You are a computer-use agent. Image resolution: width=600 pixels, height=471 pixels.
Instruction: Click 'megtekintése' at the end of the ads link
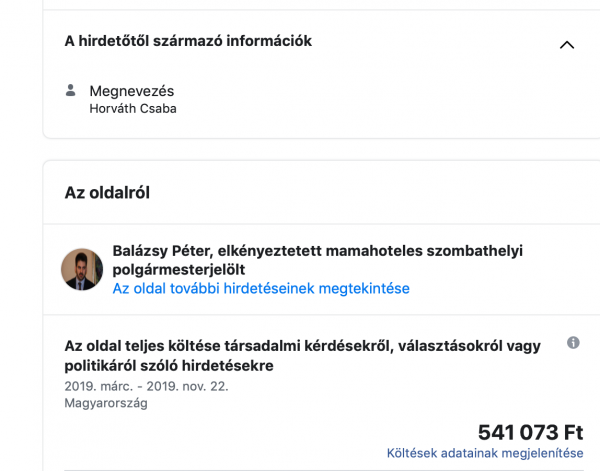pyautogui.click(x=364, y=288)
